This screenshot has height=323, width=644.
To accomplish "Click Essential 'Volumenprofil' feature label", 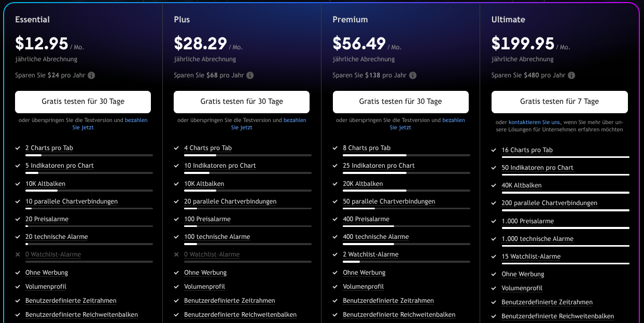I will pos(46,287).
